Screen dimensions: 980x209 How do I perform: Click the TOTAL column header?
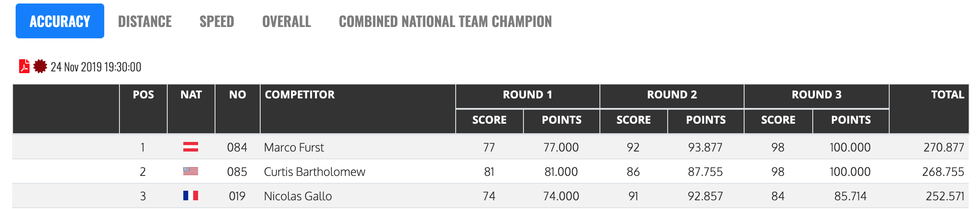[x=947, y=95]
